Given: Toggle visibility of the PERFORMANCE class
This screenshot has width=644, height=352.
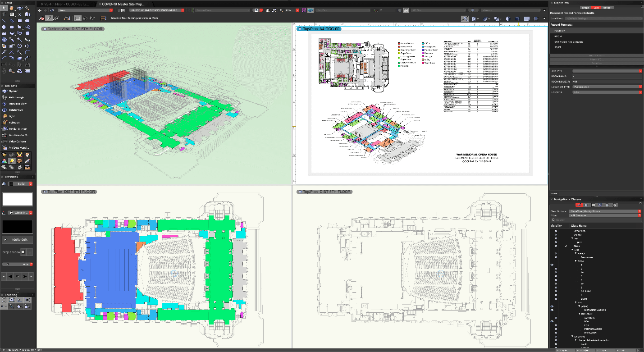Looking at the screenshot, I should (556, 329).
